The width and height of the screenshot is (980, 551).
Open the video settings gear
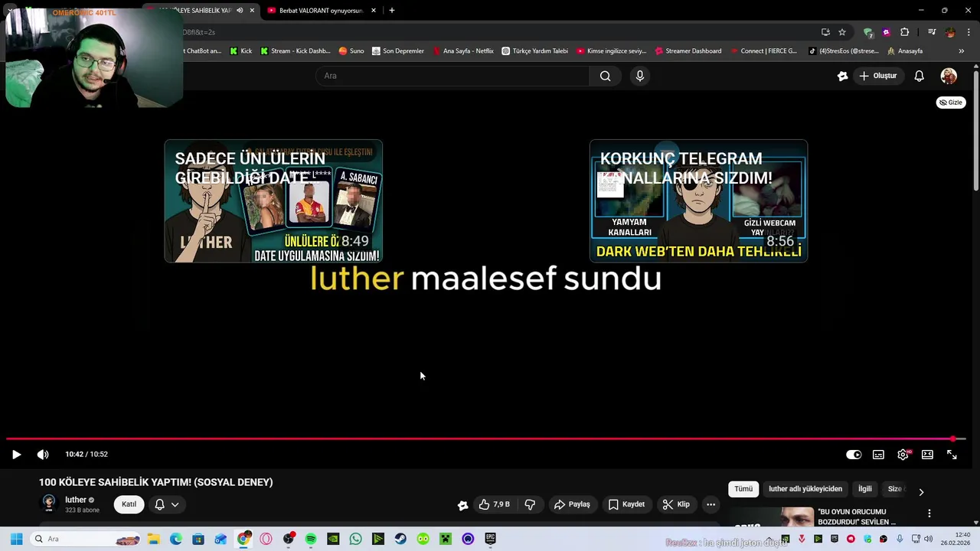[x=903, y=455]
